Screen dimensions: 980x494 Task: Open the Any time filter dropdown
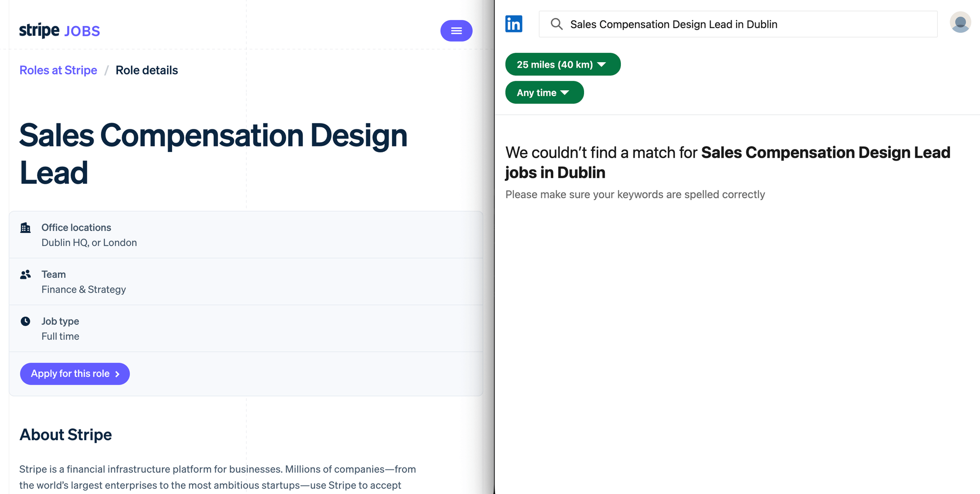544,93
